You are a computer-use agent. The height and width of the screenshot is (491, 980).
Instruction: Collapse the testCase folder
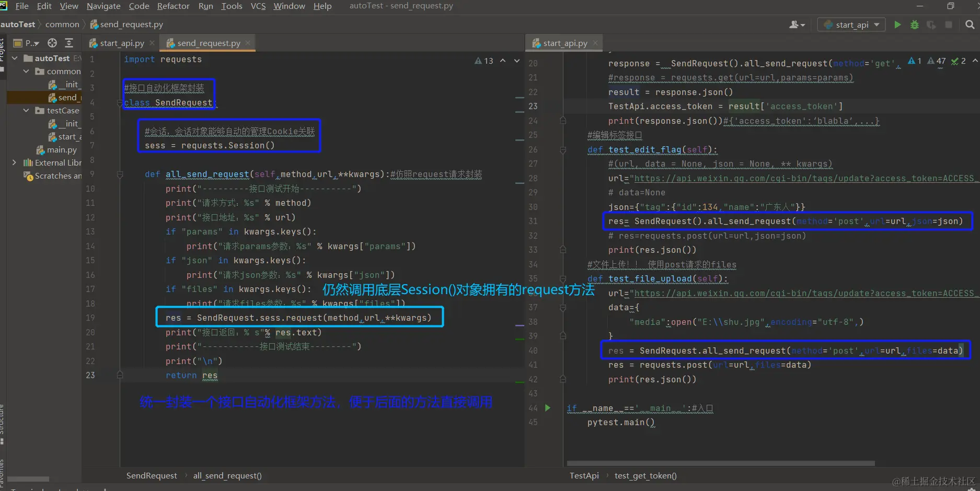(x=26, y=110)
